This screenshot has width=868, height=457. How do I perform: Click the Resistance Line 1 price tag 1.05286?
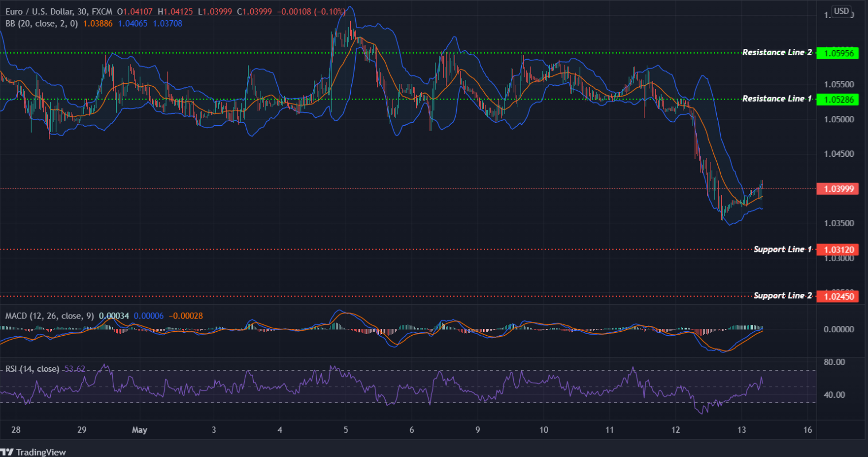click(837, 99)
